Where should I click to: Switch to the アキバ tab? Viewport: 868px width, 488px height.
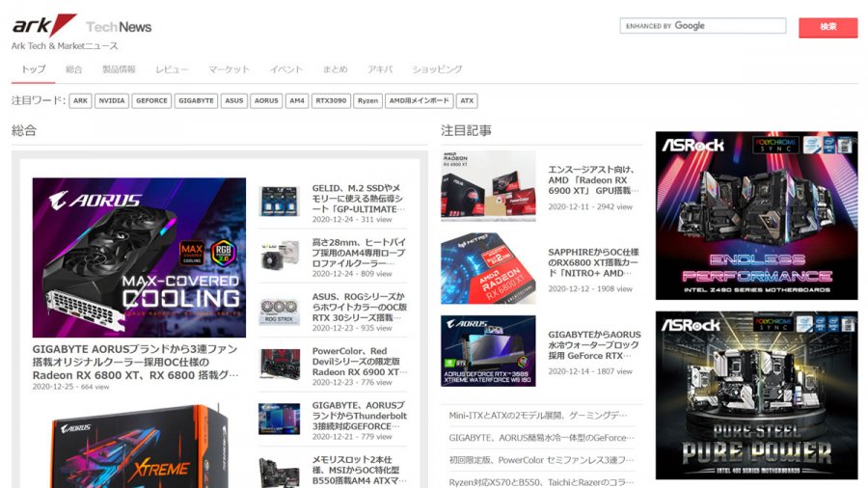pos(380,69)
